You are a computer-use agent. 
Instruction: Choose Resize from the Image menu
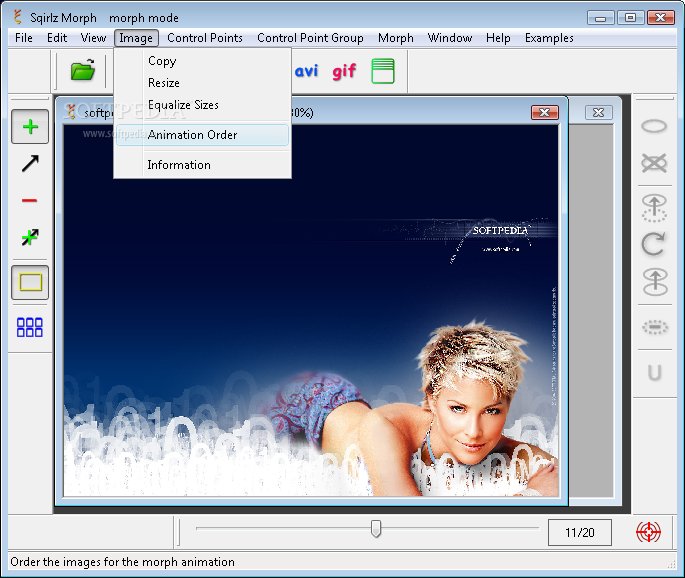click(202, 83)
